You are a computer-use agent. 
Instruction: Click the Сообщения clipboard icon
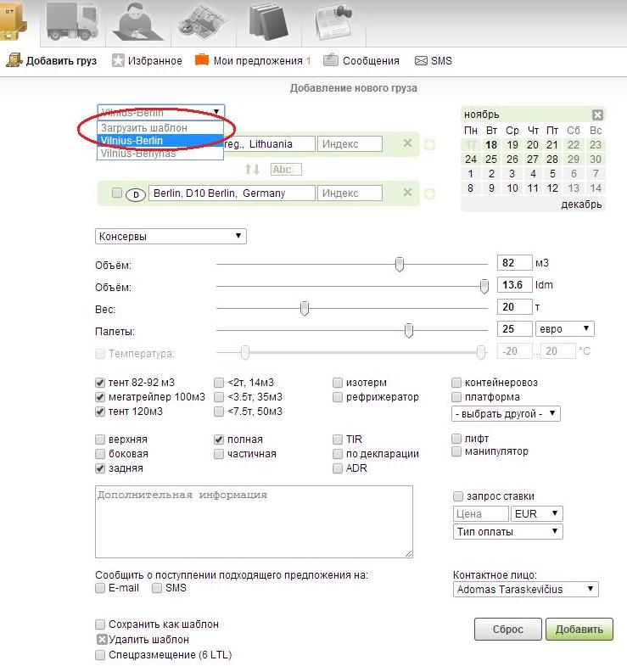pos(330,60)
